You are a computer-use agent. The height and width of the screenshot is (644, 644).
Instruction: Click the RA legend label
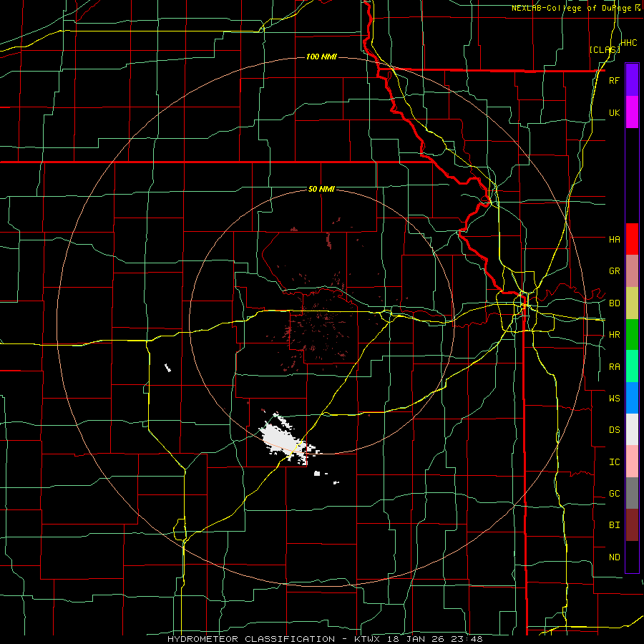tap(614, 367)
